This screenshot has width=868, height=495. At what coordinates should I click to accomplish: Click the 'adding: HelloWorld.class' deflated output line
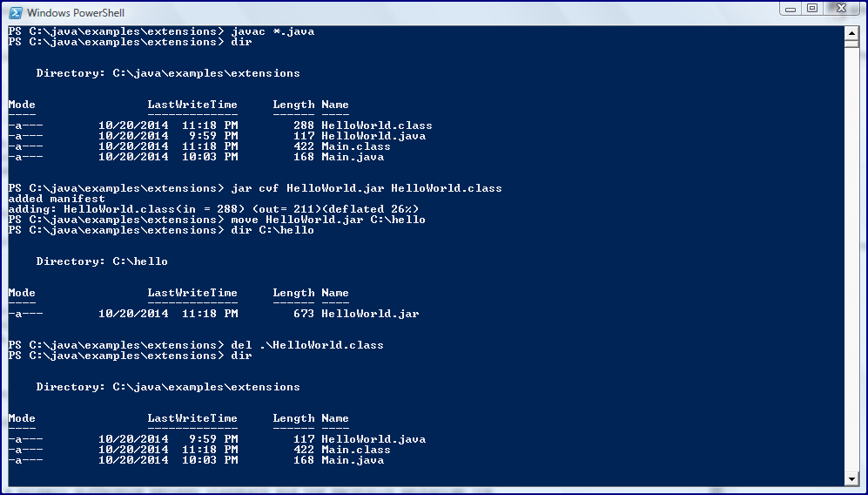tap(213, 209)
